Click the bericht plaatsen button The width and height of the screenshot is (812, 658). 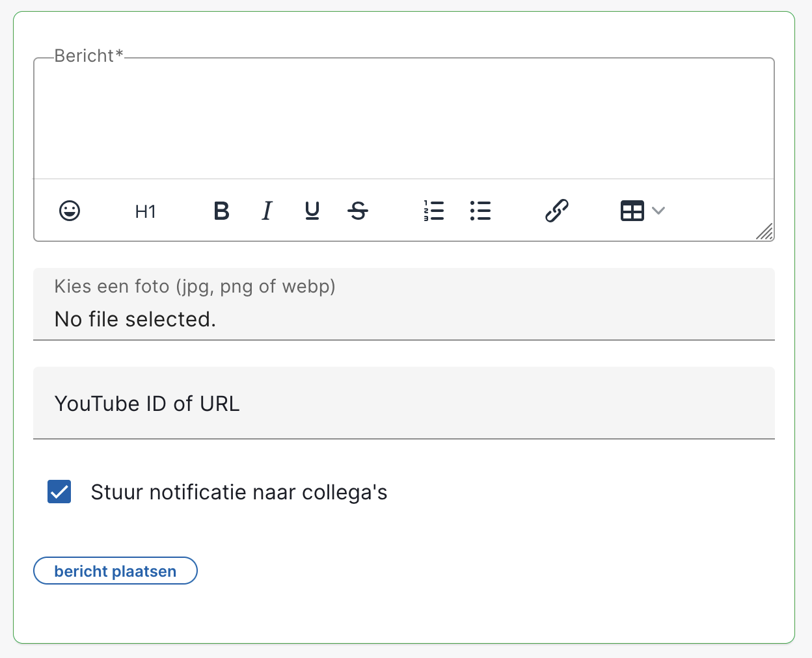tap(115, 571)
